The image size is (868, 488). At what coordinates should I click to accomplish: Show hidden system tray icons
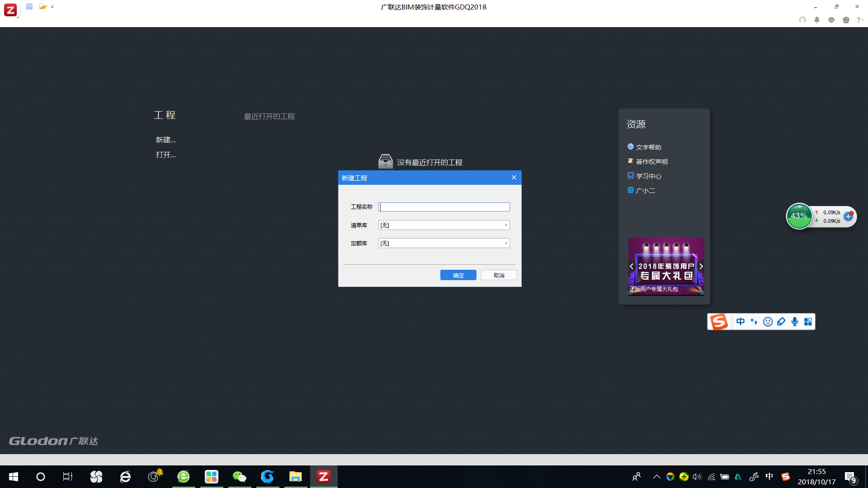click(657, 477)
